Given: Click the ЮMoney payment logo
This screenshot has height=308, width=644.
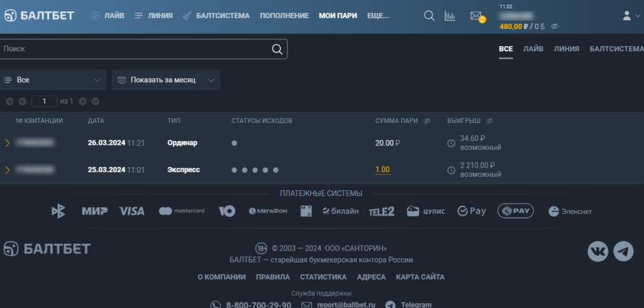Looking at the screenshot, I should pyautogui.click(x=226, y=212).
